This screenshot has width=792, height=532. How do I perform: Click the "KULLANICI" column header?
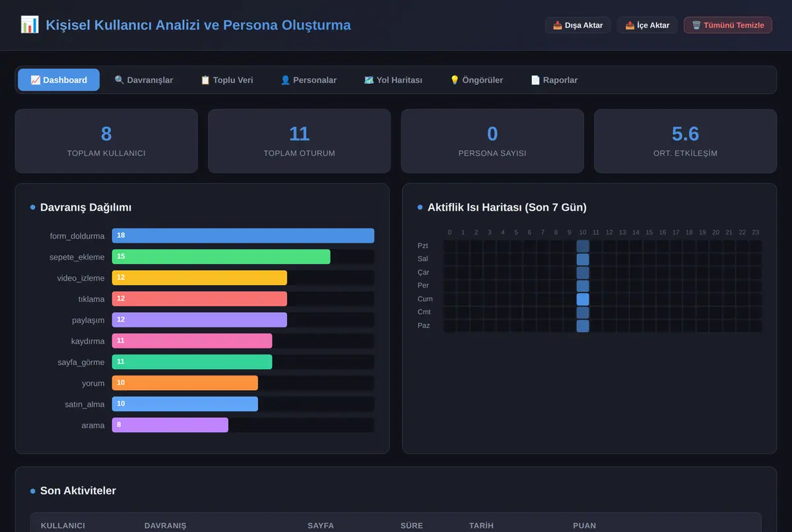coord(63,525)
